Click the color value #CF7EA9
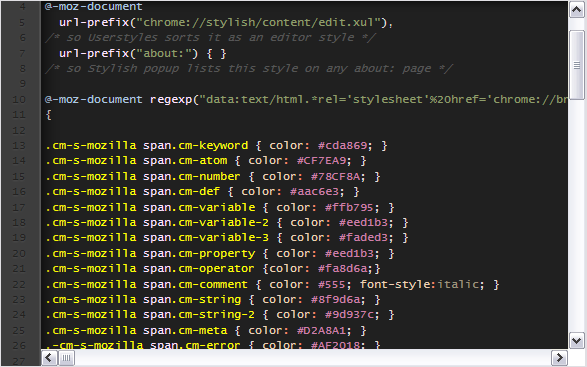587x367 pixels. coord(321,161)
